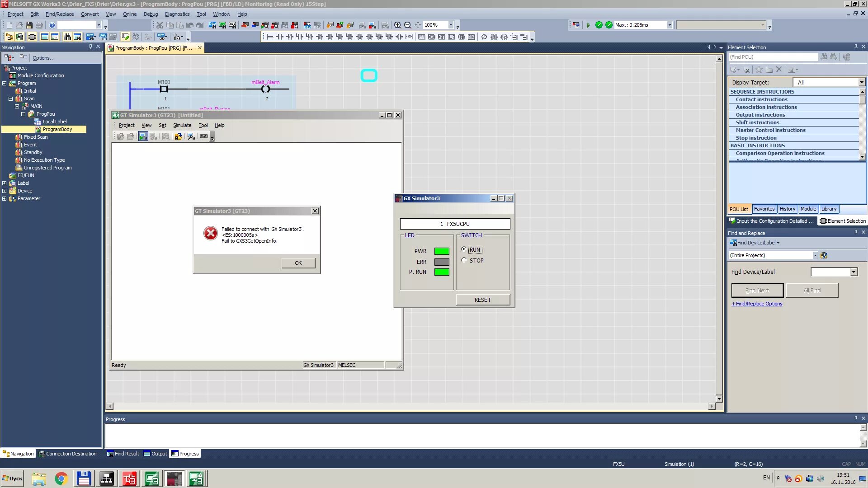This screenshot has height=488, width=868.
Task: Click the Find binoculars icon
Action: pos(67,37)
